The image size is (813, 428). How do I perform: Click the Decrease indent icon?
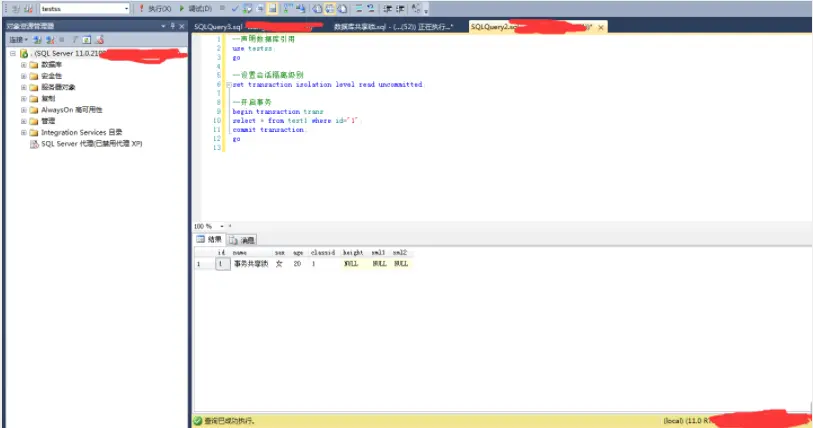pyautogui.click(x=387, y=9)
